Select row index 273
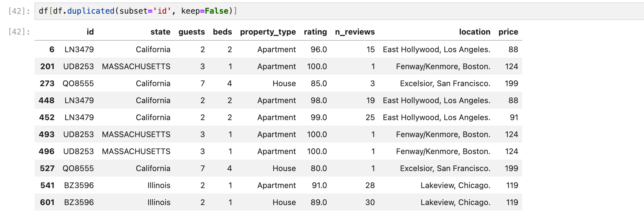This screenshot has width=644, height=219. [x=47, y=83]
